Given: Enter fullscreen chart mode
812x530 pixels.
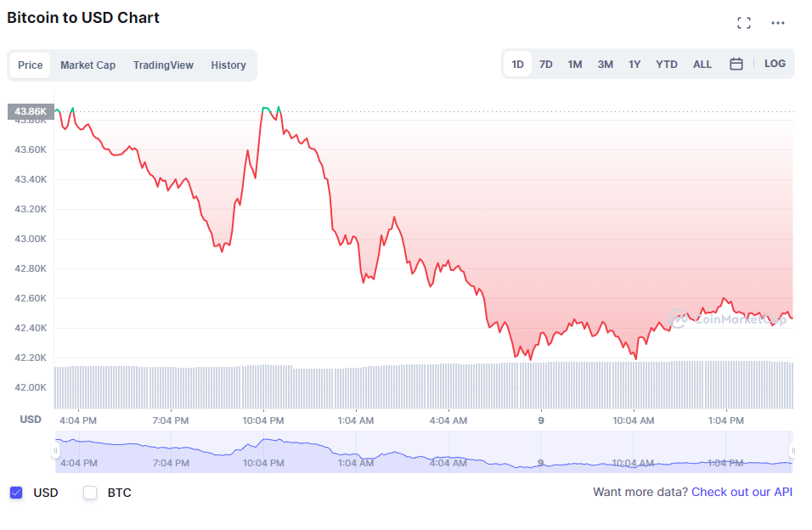Looking at the screenshot, I should coord(744,23).
